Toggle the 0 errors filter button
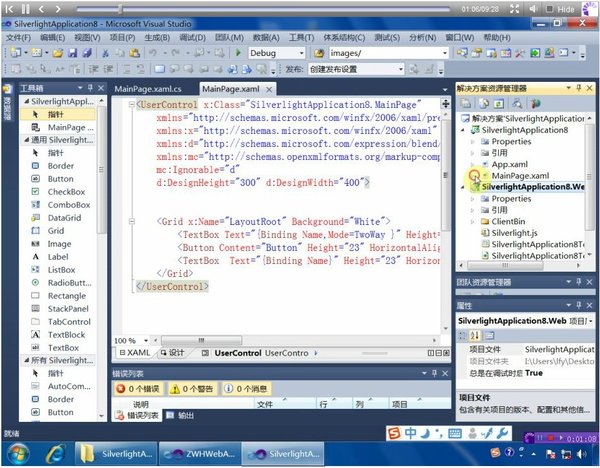The width and height of the screenshot is (600, 468). (x=138, y=388)
